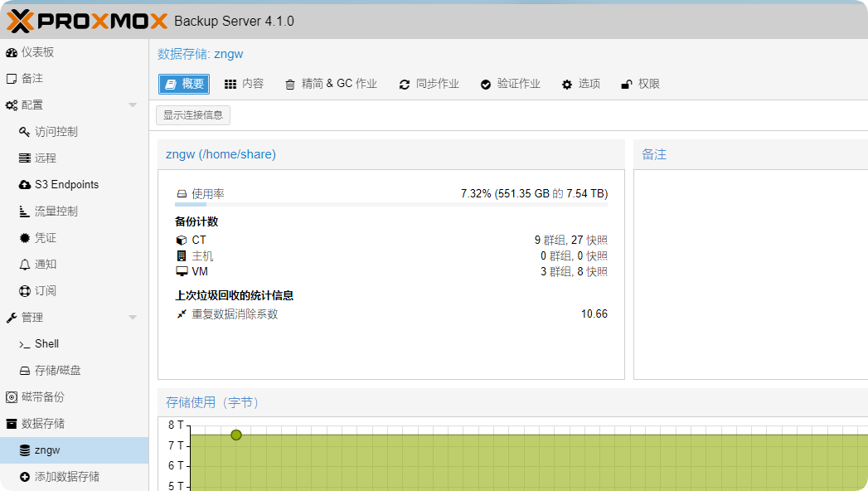
Task: Open 访问控制 access control key icon
Action: (25, 132)
